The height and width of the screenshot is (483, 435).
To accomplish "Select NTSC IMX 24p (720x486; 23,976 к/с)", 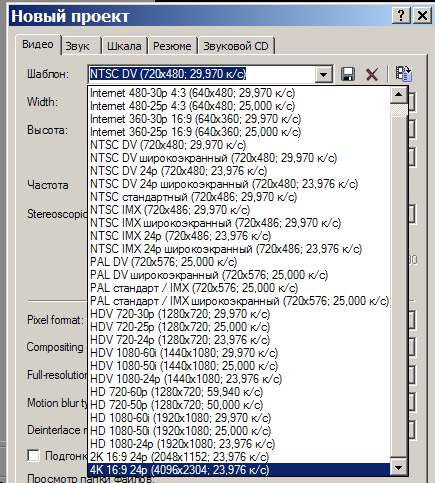I will [x=239, y=236].
